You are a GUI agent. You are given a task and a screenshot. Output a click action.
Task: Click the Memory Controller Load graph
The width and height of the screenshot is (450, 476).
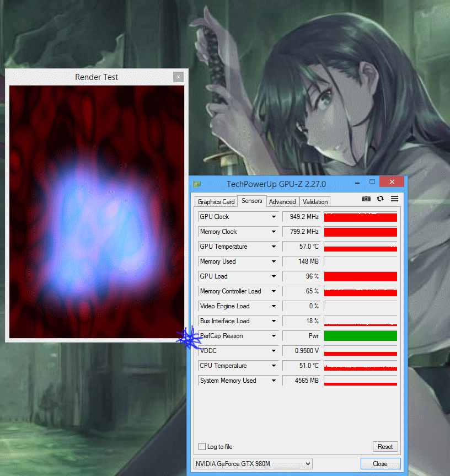tap(361, 291)
